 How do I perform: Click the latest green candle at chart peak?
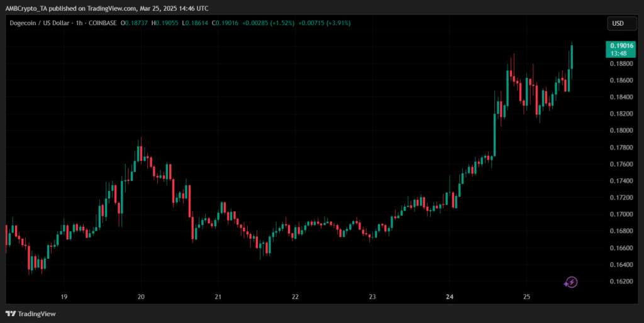(572, 57)
